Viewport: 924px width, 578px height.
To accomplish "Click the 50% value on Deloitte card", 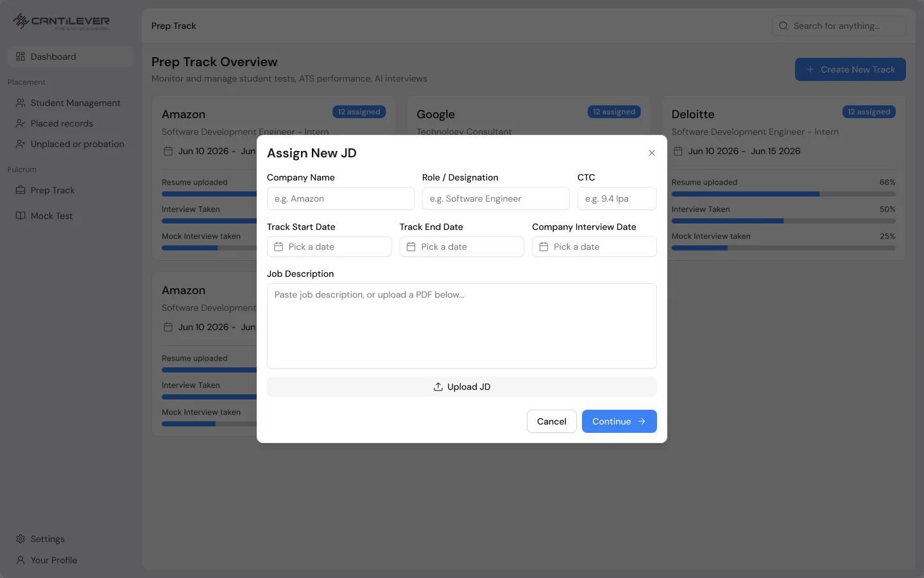I will tap(887, 209).
